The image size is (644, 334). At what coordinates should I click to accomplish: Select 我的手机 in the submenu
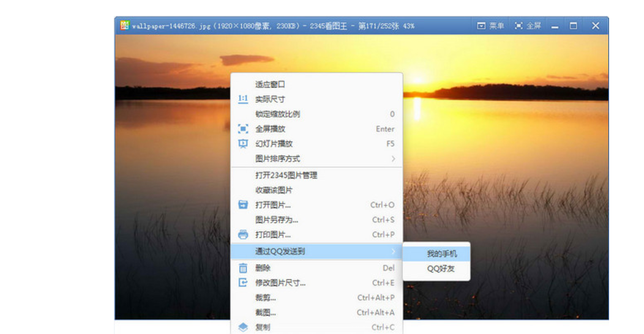pos(441,254)
